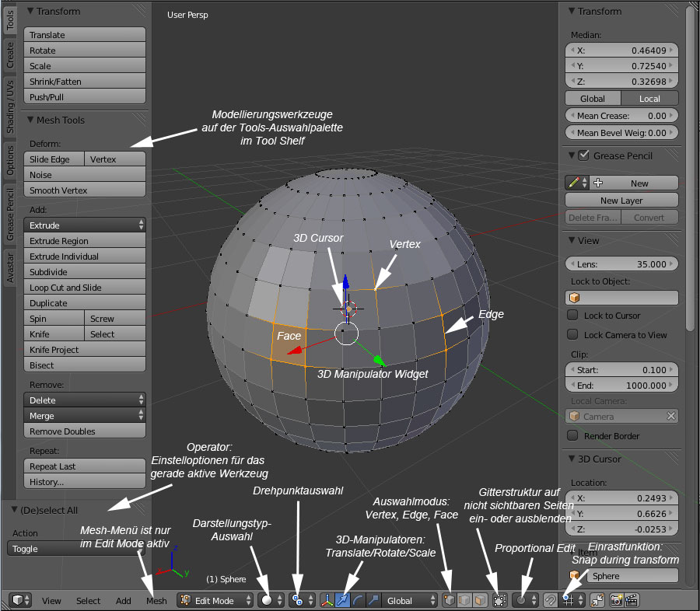This screenshot has height=611, width=700.
Task: Select the Translate manipulator arrow icon
Action: 342,600
